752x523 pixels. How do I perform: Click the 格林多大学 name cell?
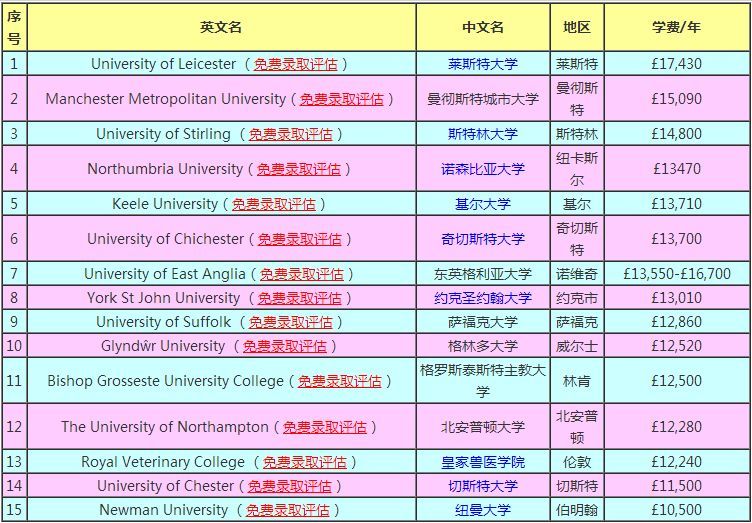(x=483, y=346)
